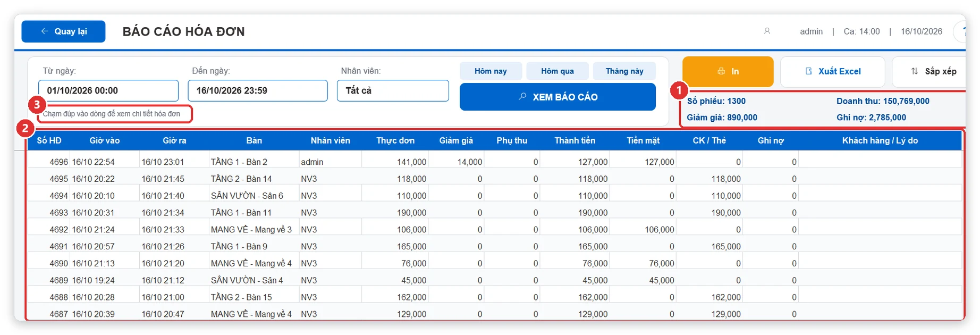Click the user profile icon beside admin
Screen dimensions: 980x335
[767, 31]
